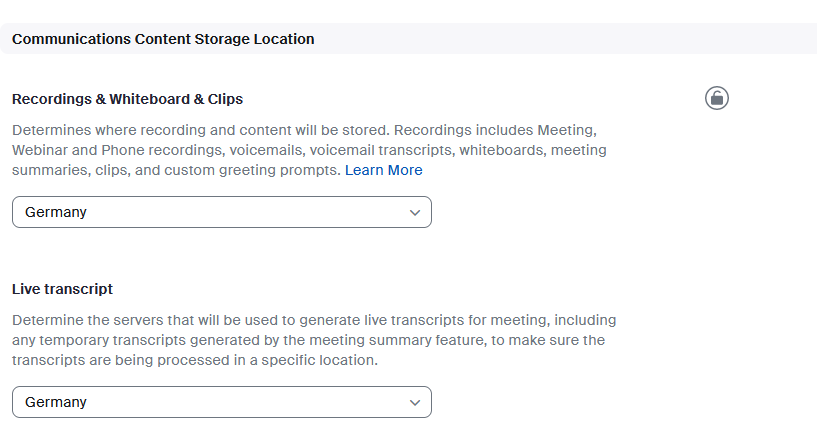
Task: Click the Communications Content Storage Location header
Action: [163, 39]
